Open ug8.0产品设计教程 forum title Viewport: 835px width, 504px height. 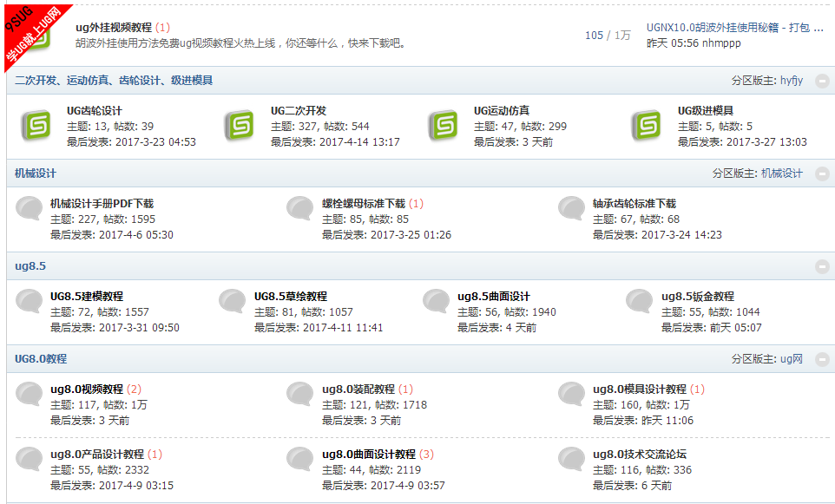coord(97,455)
